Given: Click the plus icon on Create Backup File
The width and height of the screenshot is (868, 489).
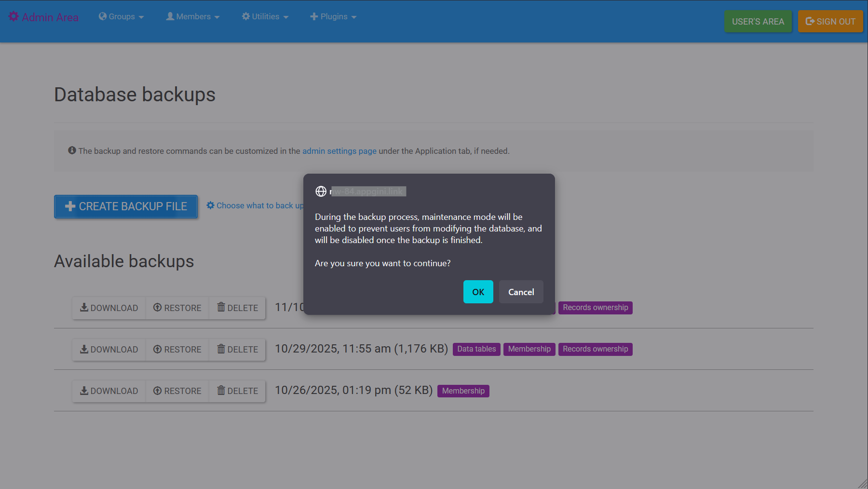Looking at the screenshot, I should [x=70, y=206].
